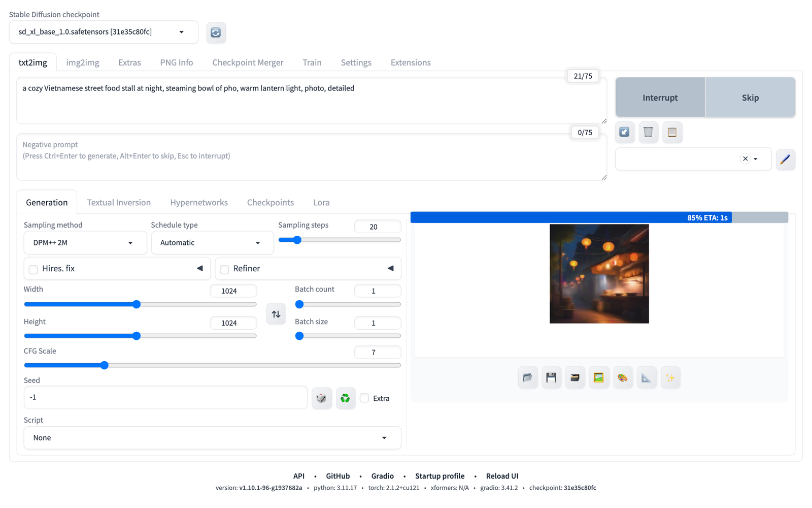Refresh the Stable Diffusion checkpoint list
This screenshot has width=812, height=508.
click(216, 33)
